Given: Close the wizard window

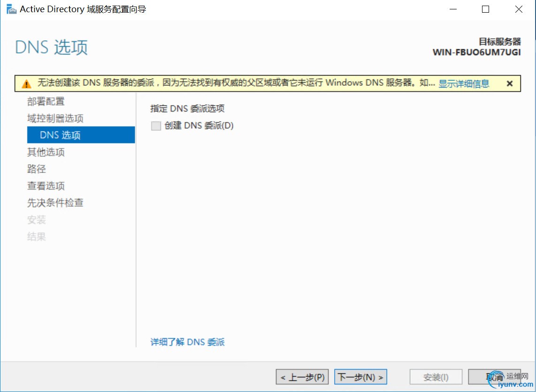Looking at the screenshot, I should tap(519, 9).
